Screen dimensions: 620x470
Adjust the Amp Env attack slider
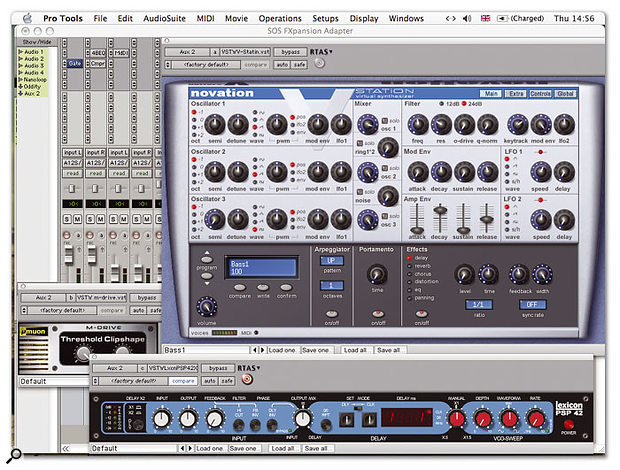[x=416, y=230]
